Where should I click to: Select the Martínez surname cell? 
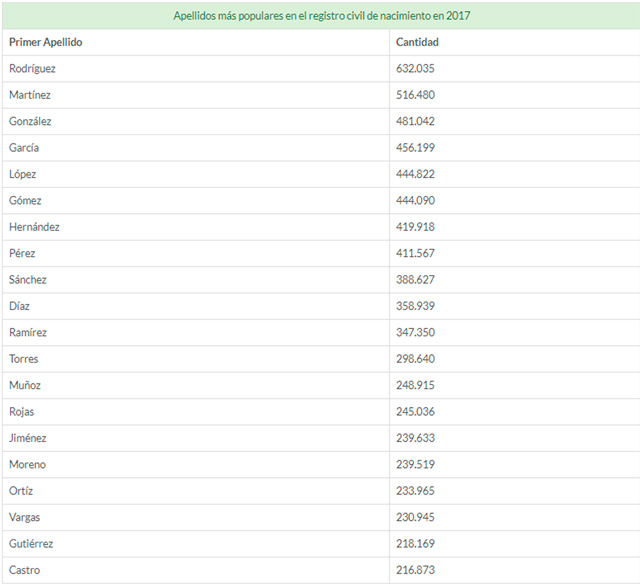coord(30,95)
